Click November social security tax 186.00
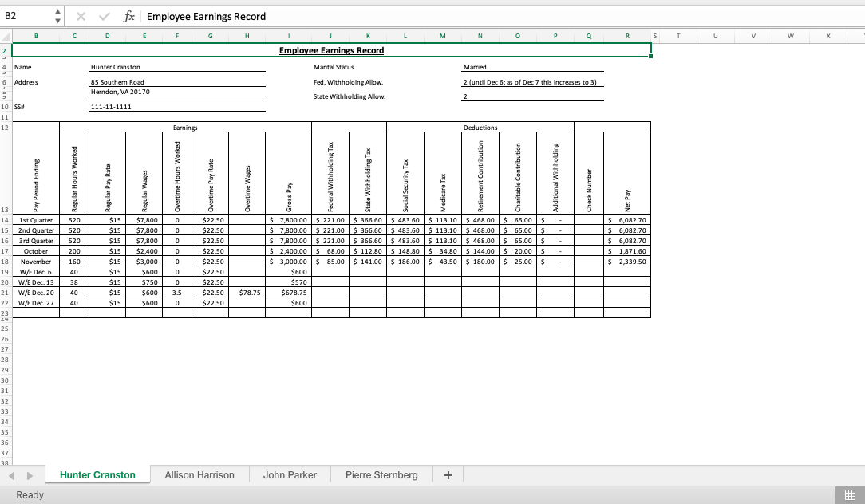 (x=405, y=262)
